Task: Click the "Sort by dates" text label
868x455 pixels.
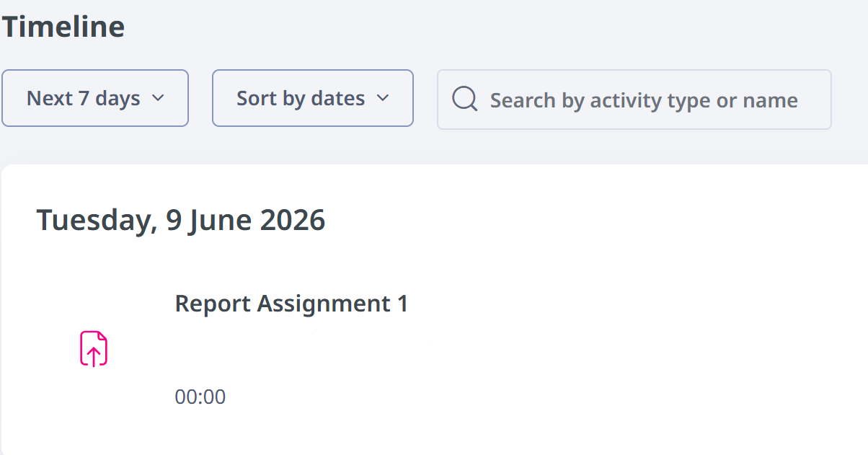Action: [301, 98]
